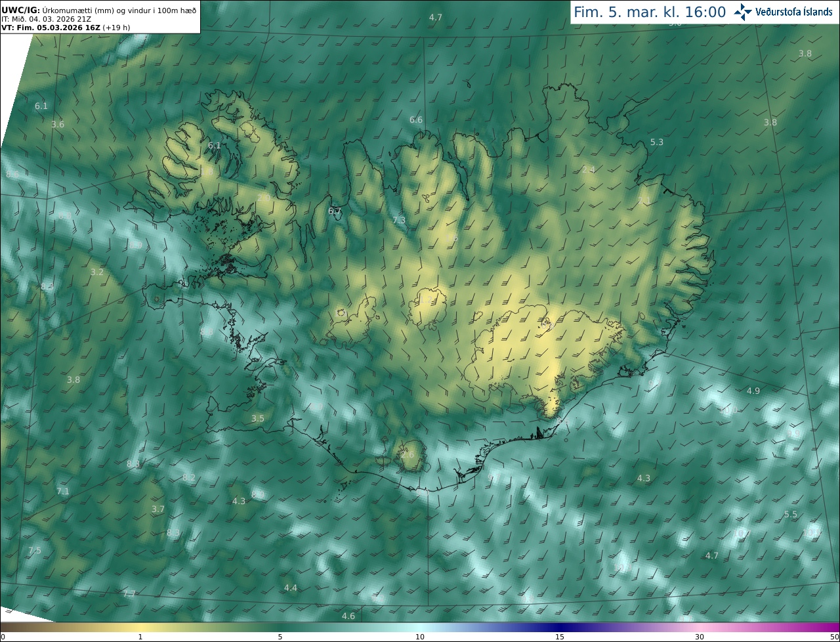This screenshot has width=840, height=642.
Task: Pick the yellow color band above the 1 tick
Action: (140, 627)
